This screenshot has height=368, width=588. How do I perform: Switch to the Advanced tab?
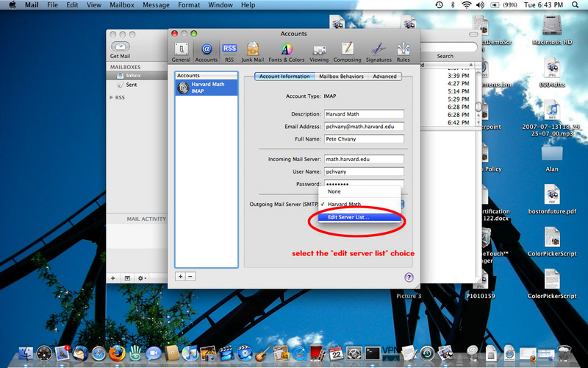(384, 77)
